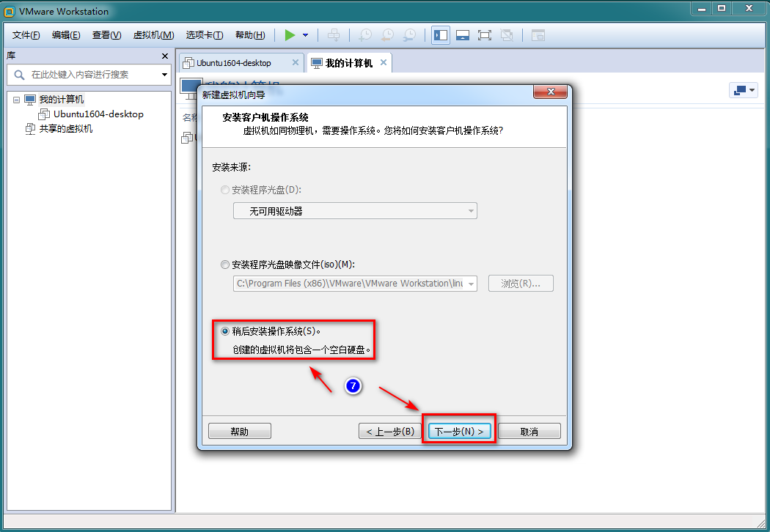
Task: Open the ISO file path combo box
Action: [x=355, y=283]
